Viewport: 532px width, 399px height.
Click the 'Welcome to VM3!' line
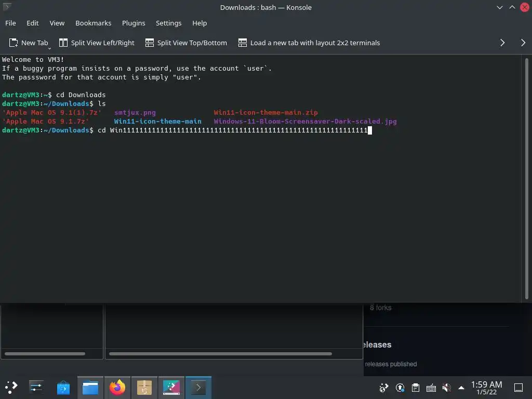point(33,60)
